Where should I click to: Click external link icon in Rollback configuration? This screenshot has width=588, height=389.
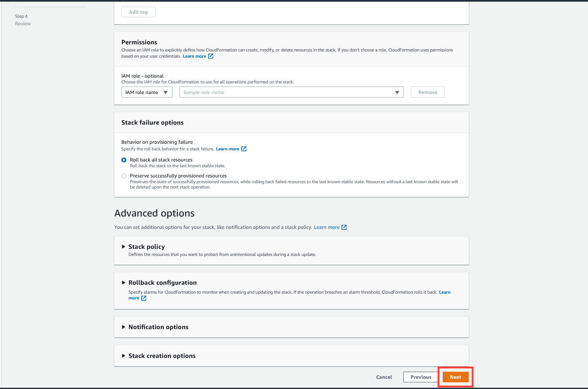click(x=144, y=298)
